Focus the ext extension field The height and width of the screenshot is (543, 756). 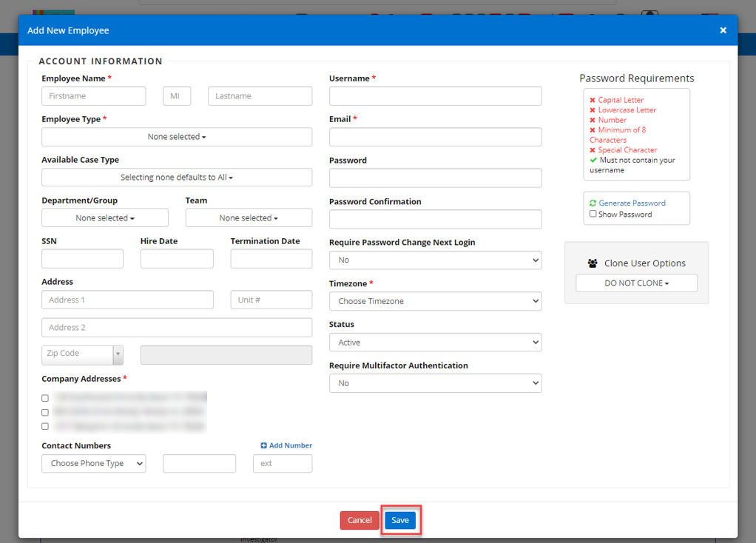[x=283, y=463]
